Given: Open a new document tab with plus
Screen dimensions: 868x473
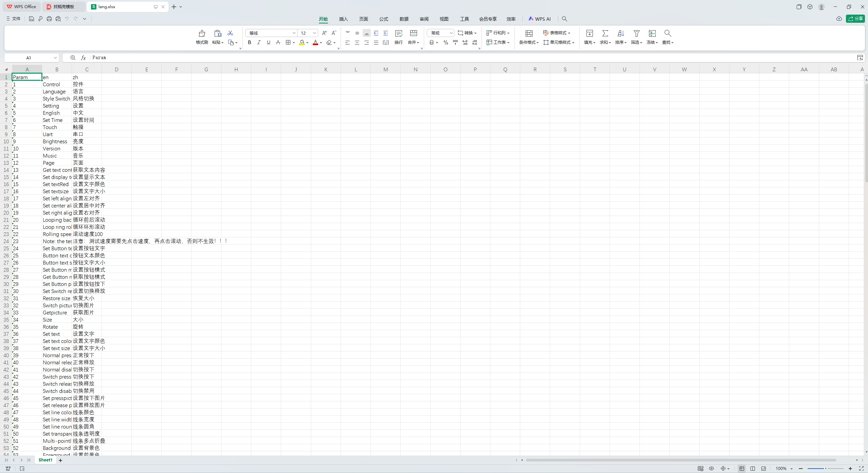Looking at the screenshot, I should click(x=174, y=7).
